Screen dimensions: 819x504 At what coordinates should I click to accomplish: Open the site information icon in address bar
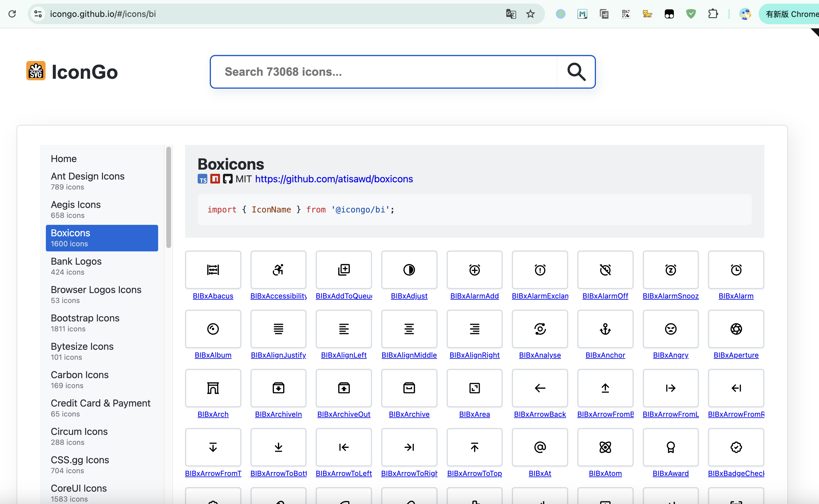click(38, 14)
